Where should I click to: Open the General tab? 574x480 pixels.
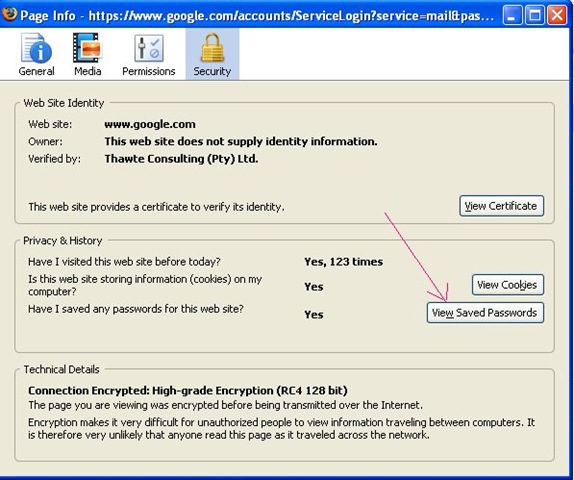[36, 54]
